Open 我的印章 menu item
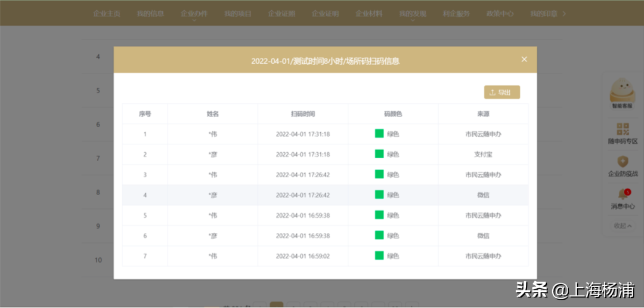This screenshot has height=308, width=644. [x=544, y=14]
